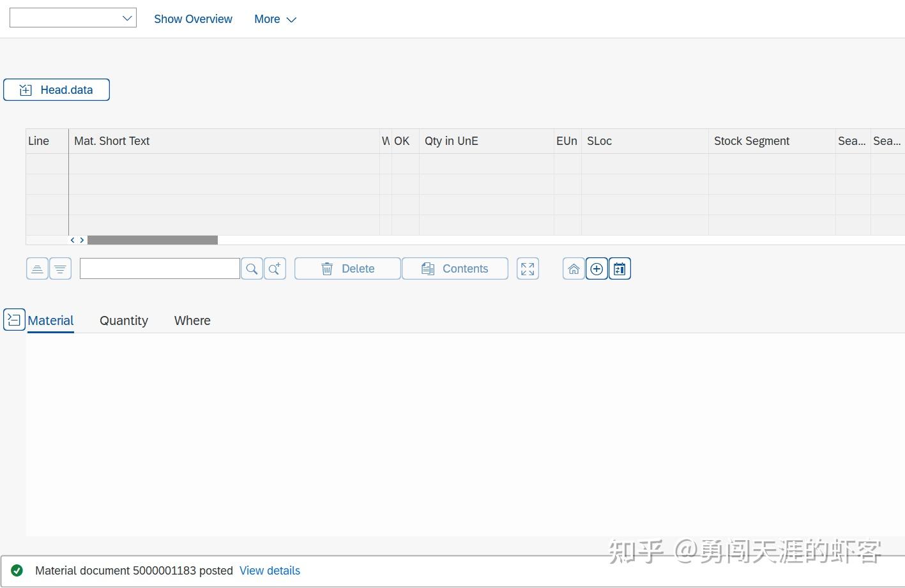Expand table to full screen view

(x=527, y=268)
